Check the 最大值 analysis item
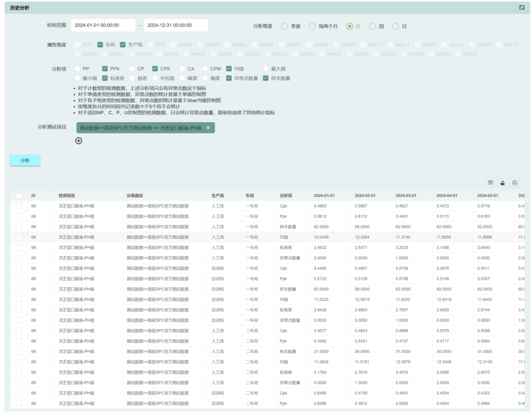Screen dimensions: 532x413 click(267, 69)
